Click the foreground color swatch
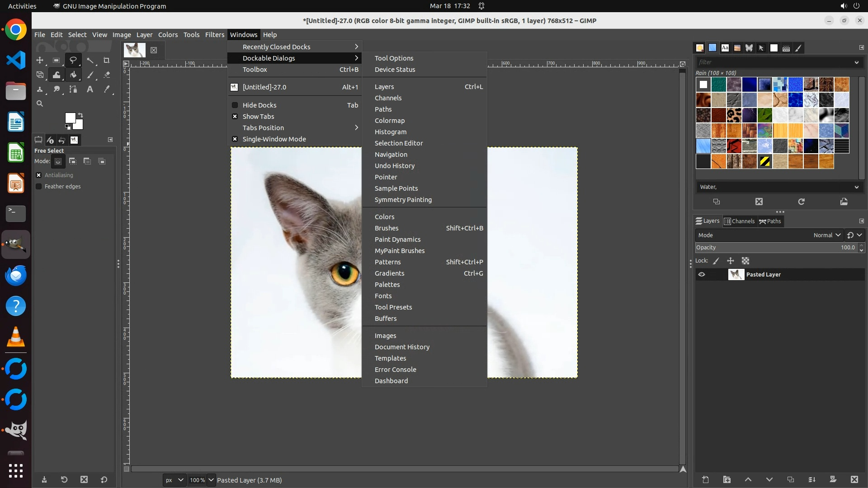Image resolution: width=868 pixels, height=488 pixels. [x=70, y=118]
